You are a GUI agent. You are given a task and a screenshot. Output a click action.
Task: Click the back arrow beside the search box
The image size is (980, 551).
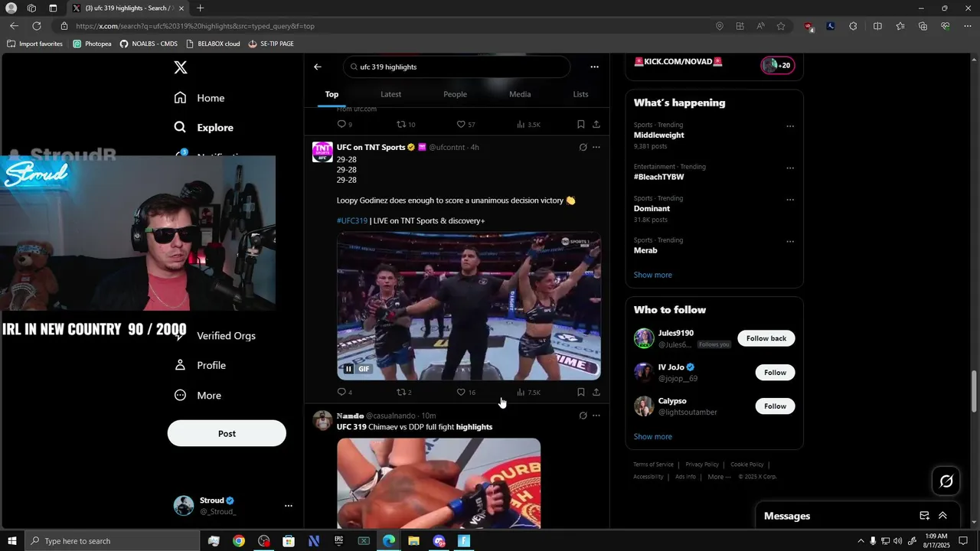[x=318, y=67]
